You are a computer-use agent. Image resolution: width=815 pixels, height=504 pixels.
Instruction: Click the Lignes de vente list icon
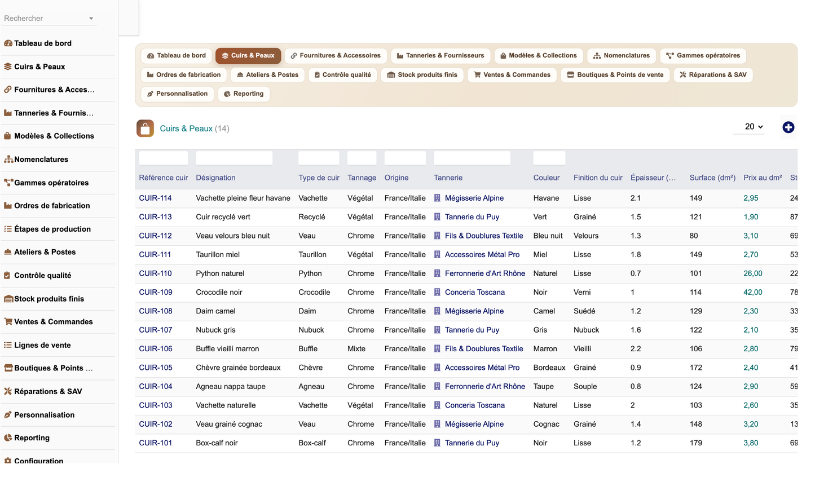pos(8,345)
